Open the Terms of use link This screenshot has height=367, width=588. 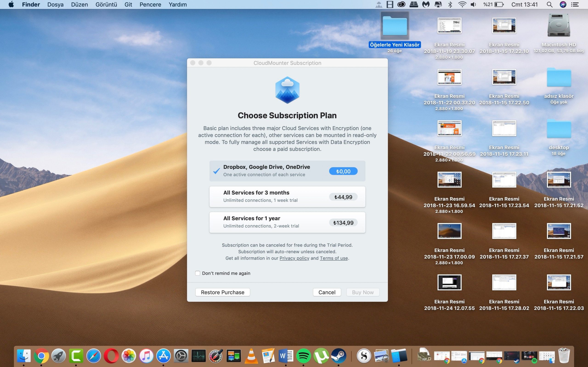[334, 258]
